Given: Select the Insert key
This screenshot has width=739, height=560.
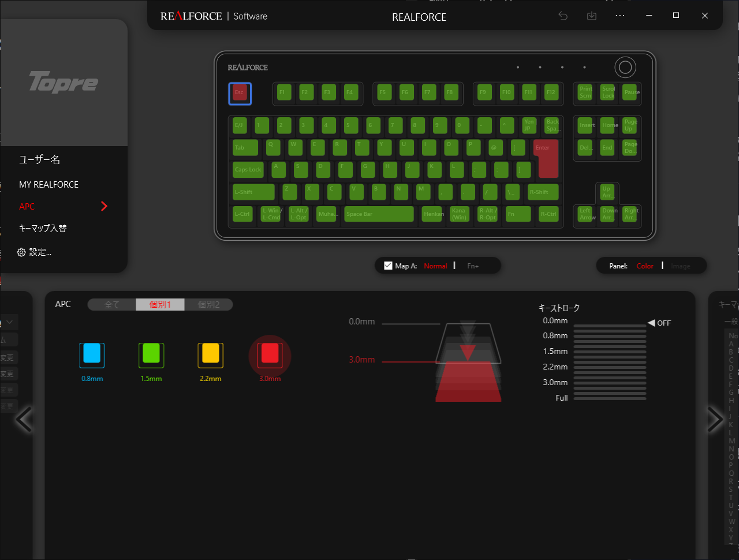Looking at the screenshot, I should pos(585,125).
